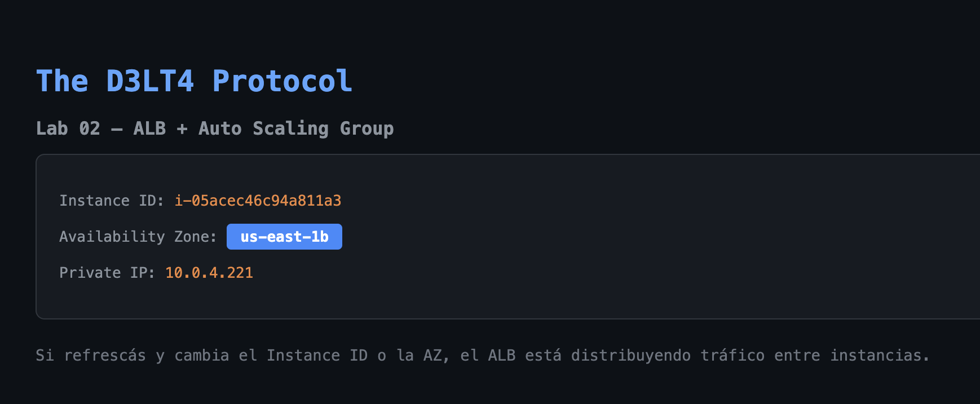Click "Instance ID" within the footer sentence
The width and height of the screenshot is (980, 404).
pyautogui.click(x=317, y=356)
